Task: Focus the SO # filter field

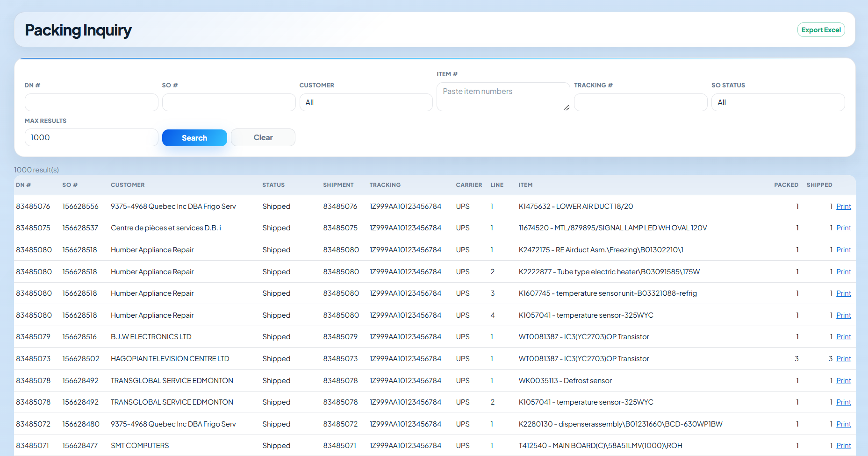Action: coord(229,102)
